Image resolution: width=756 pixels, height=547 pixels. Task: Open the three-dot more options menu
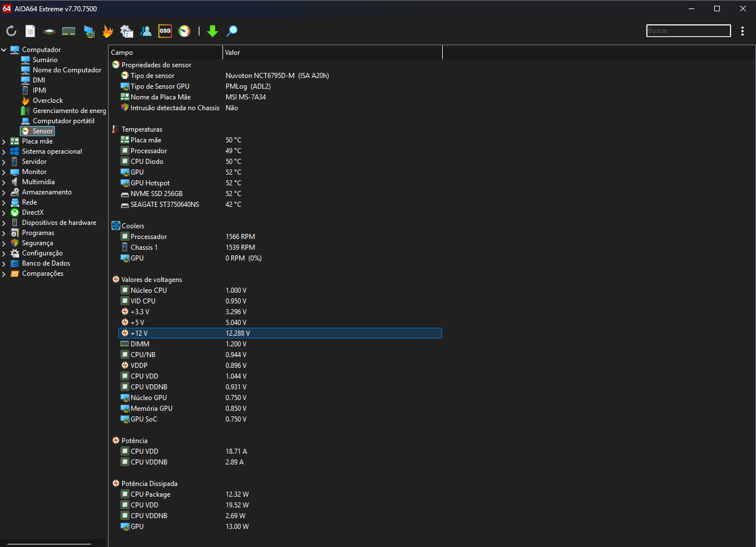742,31
